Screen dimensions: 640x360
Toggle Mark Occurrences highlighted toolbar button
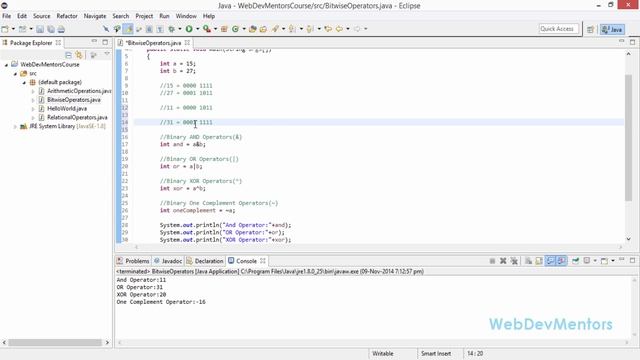(x=128, y=29)
